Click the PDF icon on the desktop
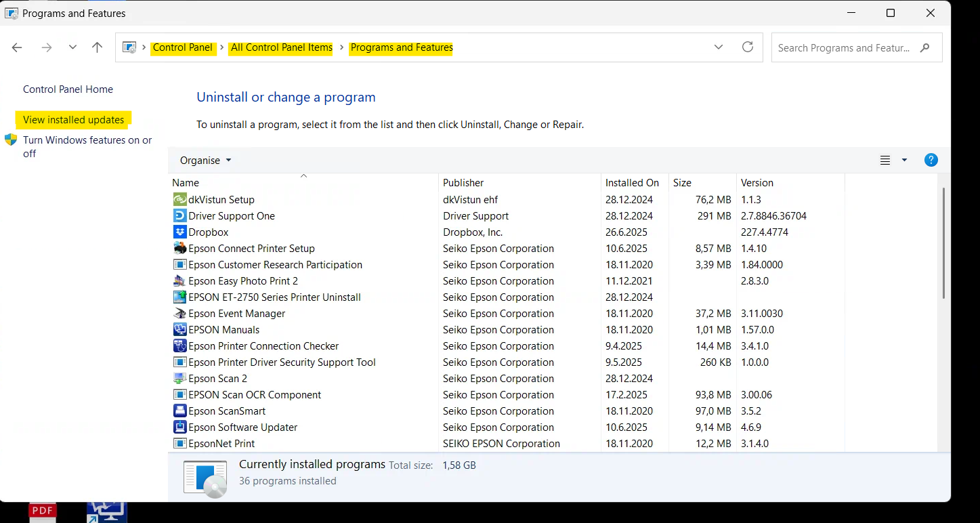This screenshot has height=523, width=980. click(x=43, y=512)
